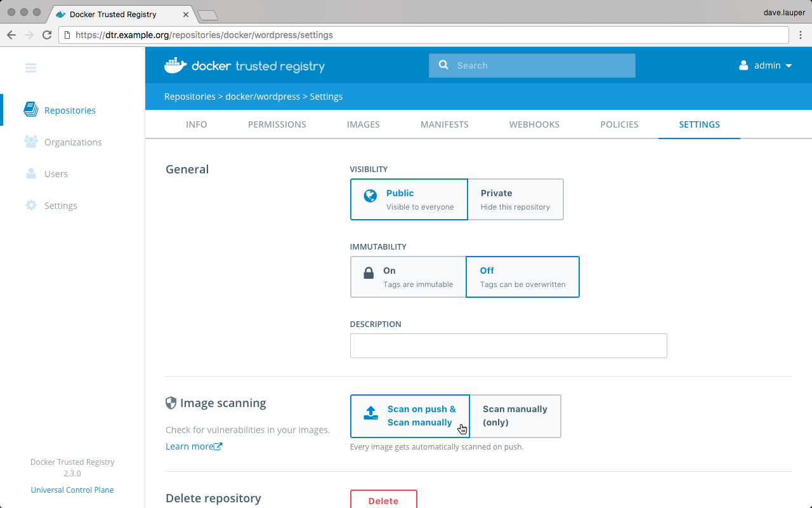The height and width of the screenshot is (508, 812).
Task: Reload the page with browser refresh icon
Action: coord(47,35)
